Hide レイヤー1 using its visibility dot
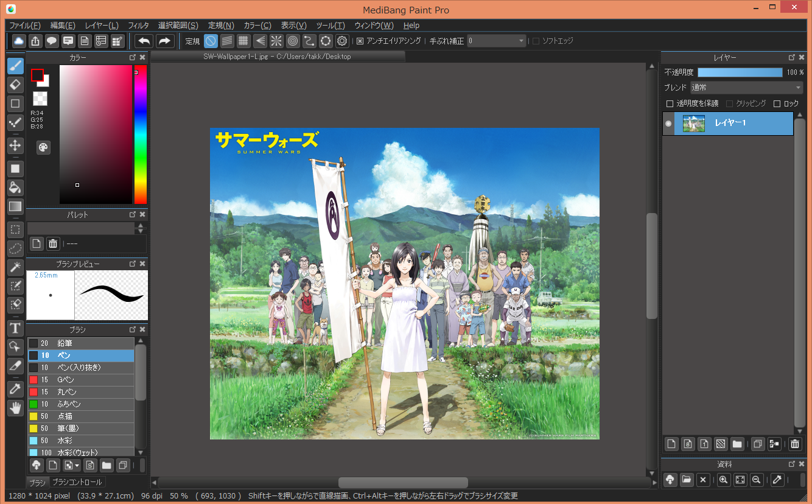The height and width of the screenshot is (504, 812). [668, 124]
